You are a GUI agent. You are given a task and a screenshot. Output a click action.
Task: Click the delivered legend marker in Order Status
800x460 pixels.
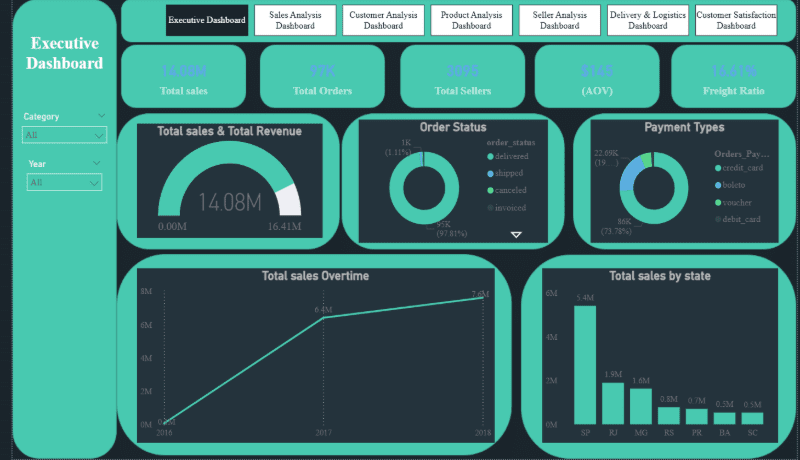click(x=490, y=157)
